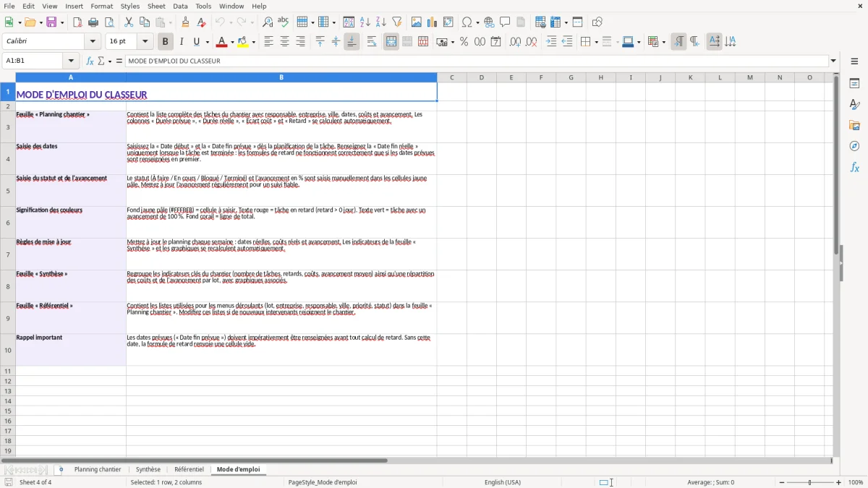Switch to Référentiel sheet tab
This screenshot has height=488, width=868.
(x=189, y=469)
